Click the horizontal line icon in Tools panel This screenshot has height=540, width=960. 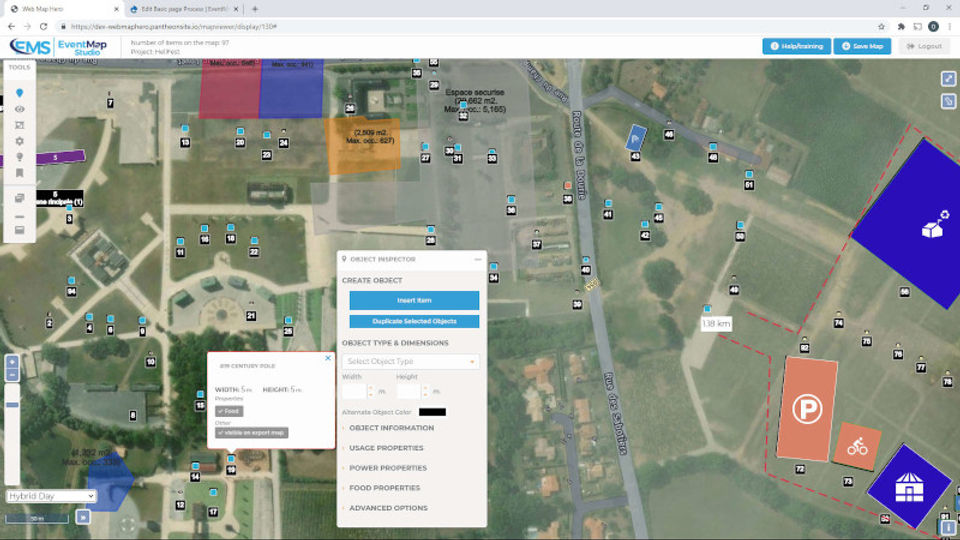tap(20, 217)
